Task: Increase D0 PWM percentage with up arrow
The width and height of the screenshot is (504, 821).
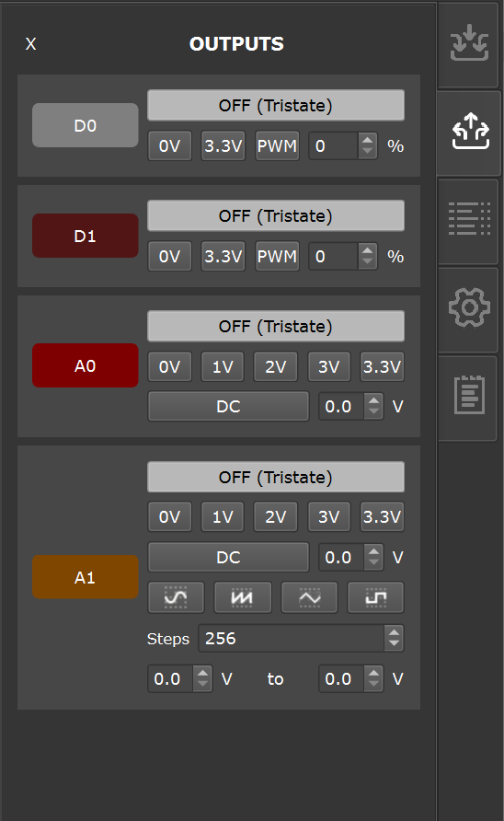Action: pos(367,140)
